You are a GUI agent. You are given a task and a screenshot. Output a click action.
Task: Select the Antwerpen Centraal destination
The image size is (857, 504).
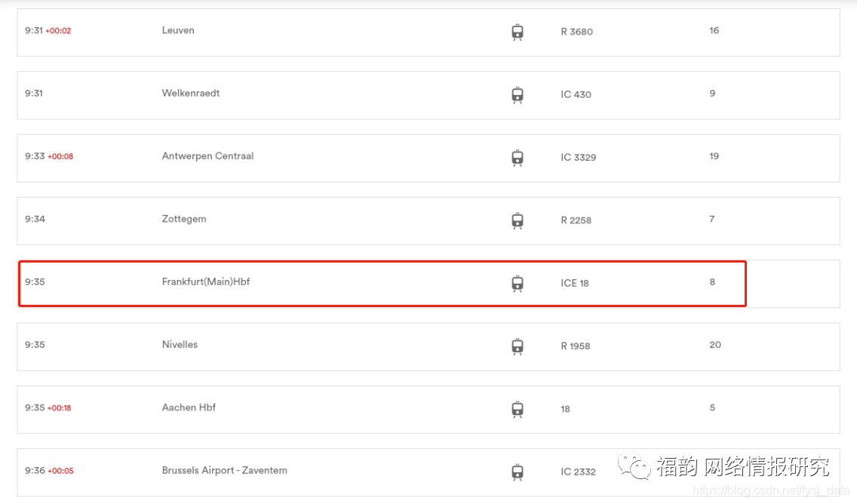click(207, 156)
